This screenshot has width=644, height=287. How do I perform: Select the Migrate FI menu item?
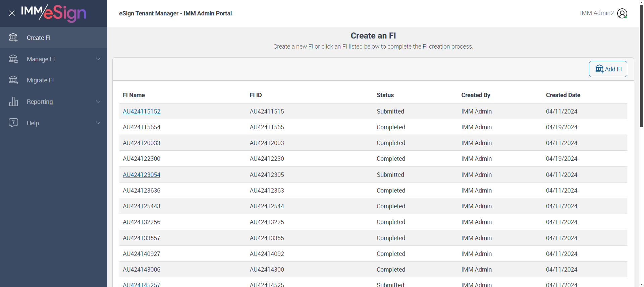pos(40,80)
